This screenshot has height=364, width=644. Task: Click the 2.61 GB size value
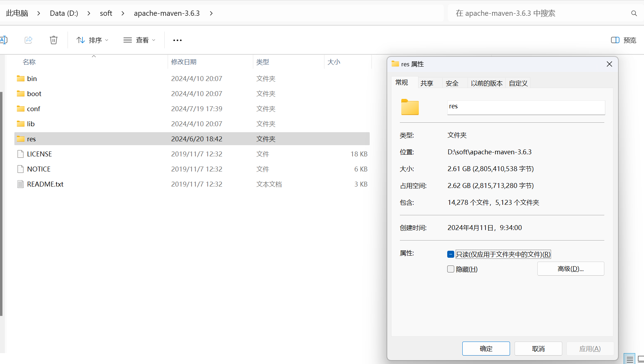490,169
